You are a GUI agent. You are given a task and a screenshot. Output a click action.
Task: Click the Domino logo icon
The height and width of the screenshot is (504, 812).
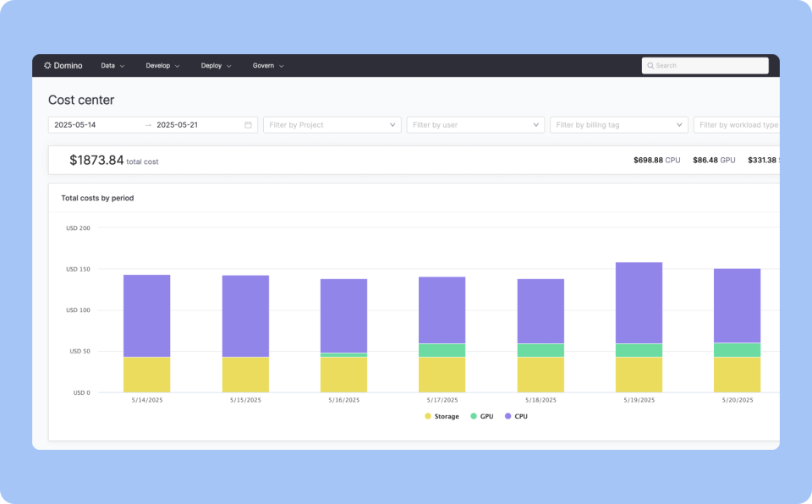pos(47,65)
